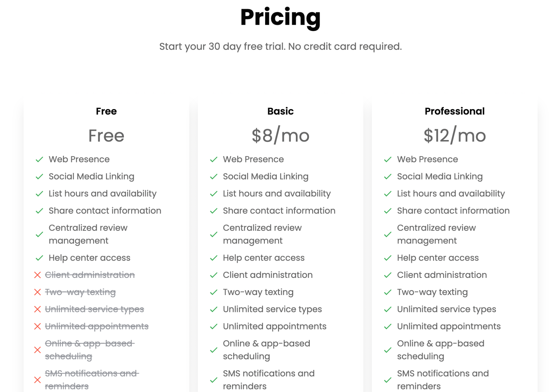Click Free plan's Social Media Linking checkmark
This screenshot has width=558, height=392.
point(40,177)
